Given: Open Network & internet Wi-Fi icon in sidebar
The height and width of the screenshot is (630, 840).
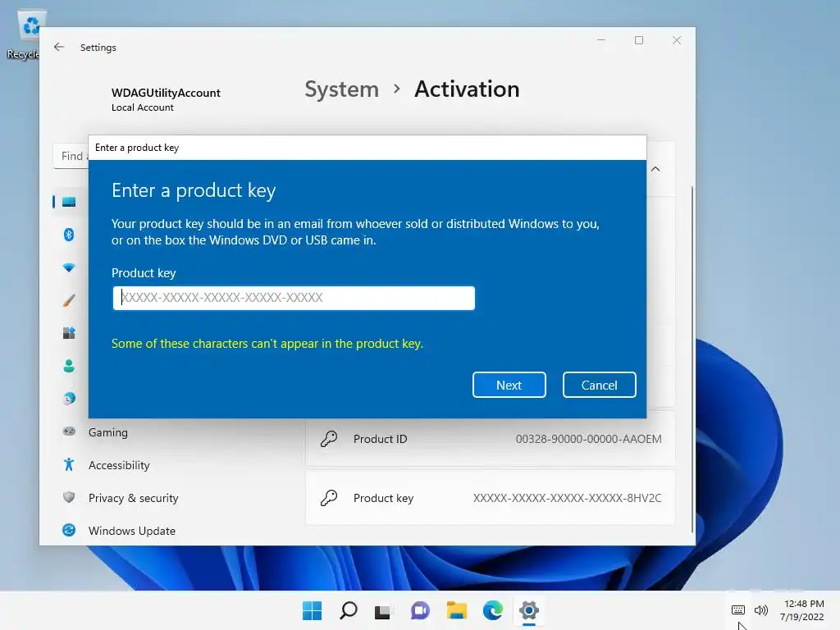Looking at the screenshot, I should click(69, 267).
